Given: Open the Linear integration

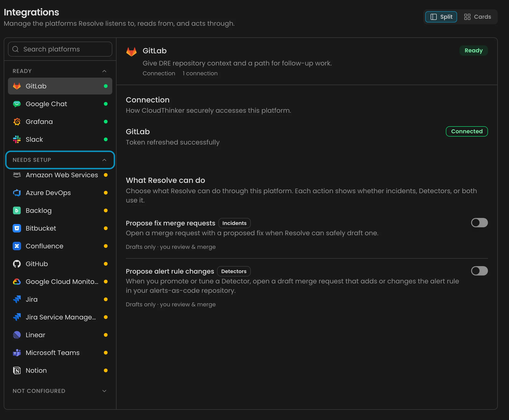Looking at the screenshot, I should point(60,335).
